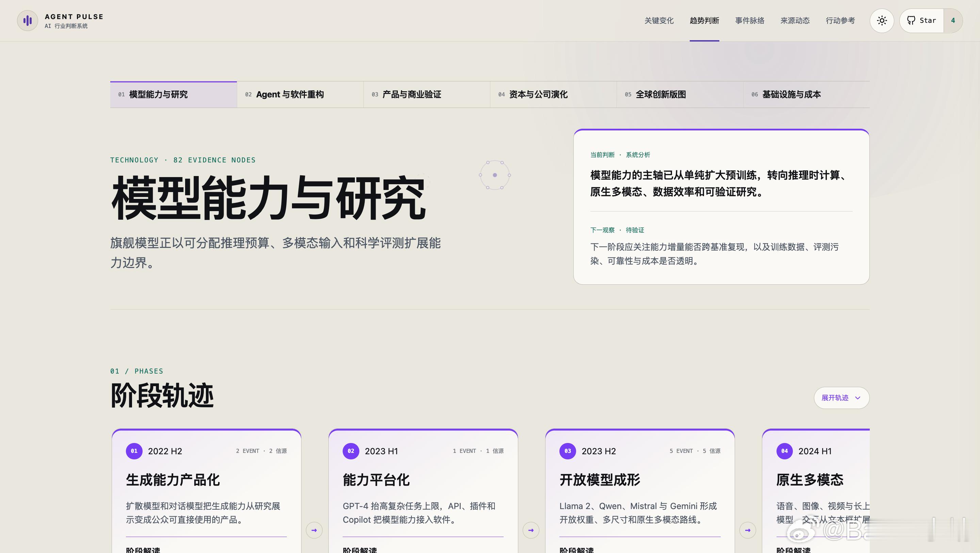
Task: Click the 04 badge on 2024 H1 card
Action: coord(784,451)
